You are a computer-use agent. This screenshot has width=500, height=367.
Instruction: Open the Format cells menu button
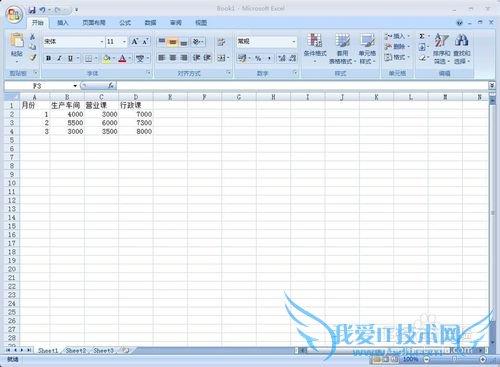pyautogui.click(x=397, y=57)
